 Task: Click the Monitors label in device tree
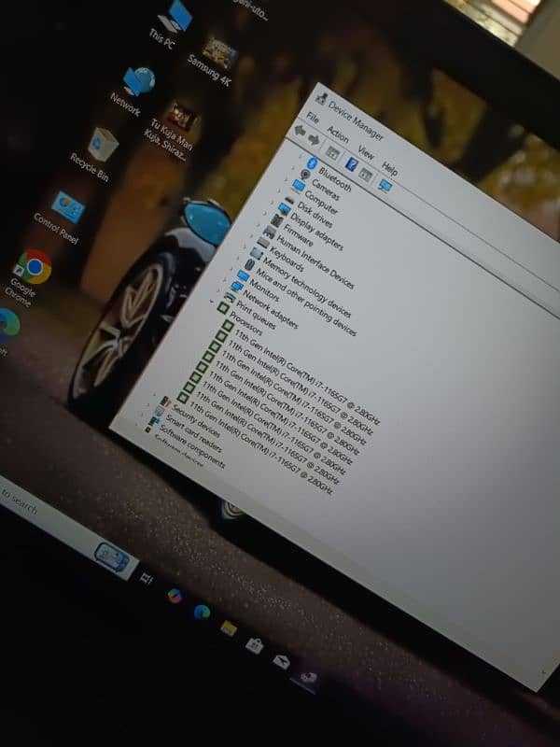(x=264, y=290)
